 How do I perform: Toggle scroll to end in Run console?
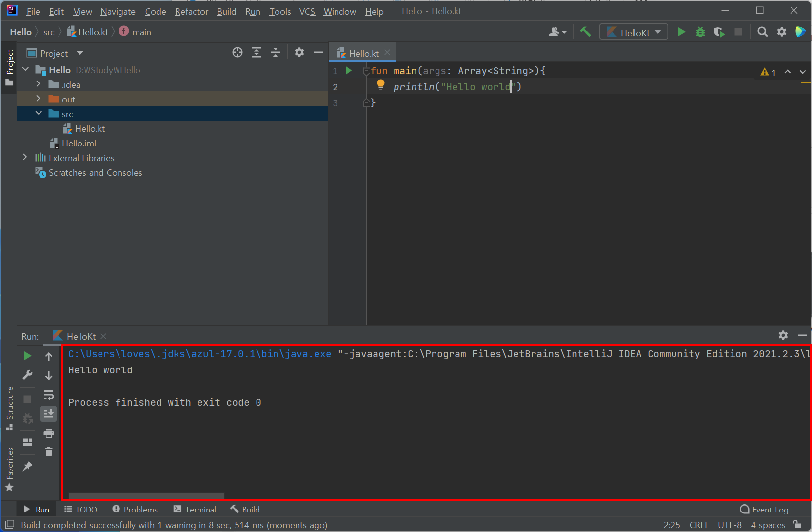49,414
